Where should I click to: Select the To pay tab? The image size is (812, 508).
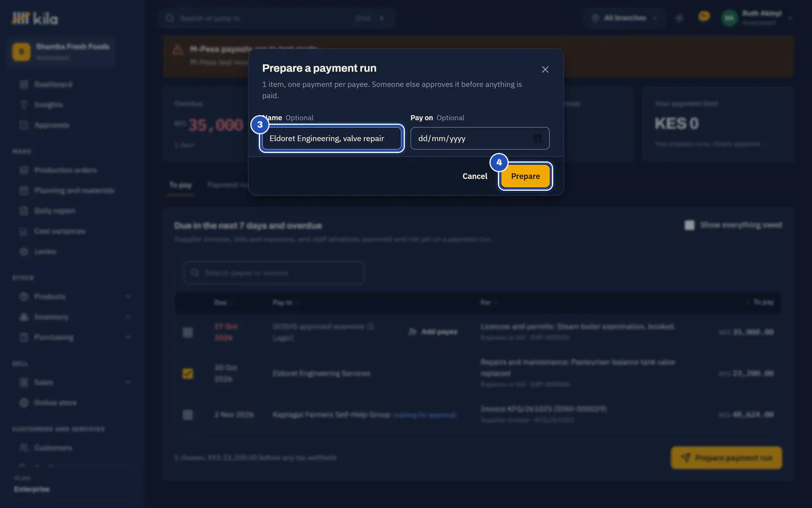180,185
